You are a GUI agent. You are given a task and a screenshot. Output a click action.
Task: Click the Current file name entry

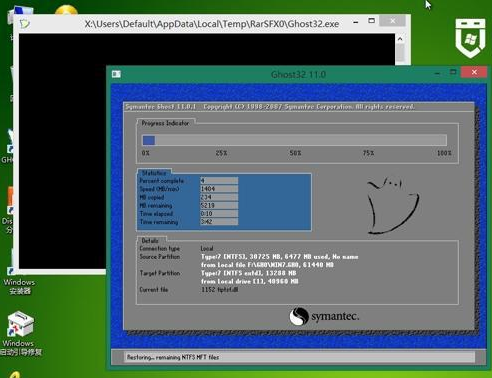(x=220, y=290)
